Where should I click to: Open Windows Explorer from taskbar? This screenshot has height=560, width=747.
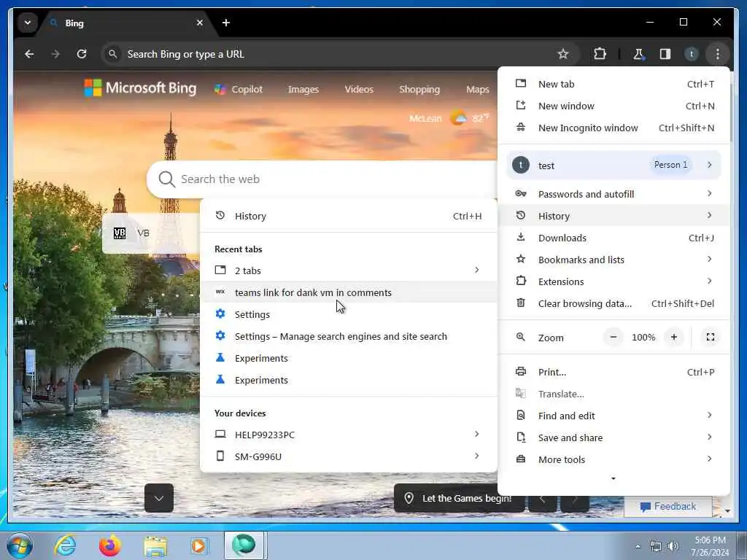(155, 546)
